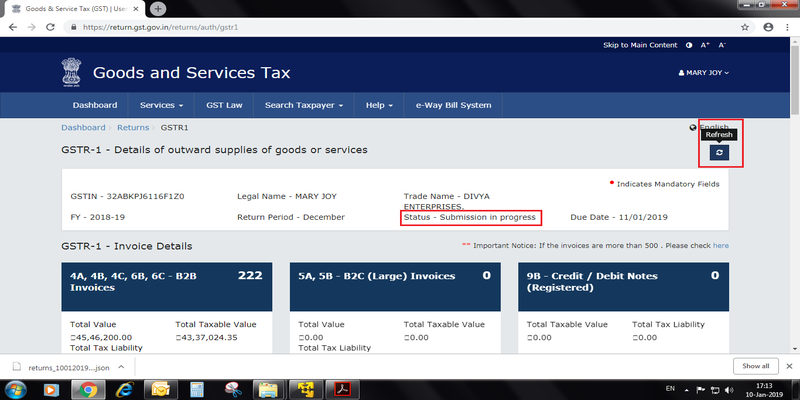Toggle the high contrast mode icon

click(689, 45)
